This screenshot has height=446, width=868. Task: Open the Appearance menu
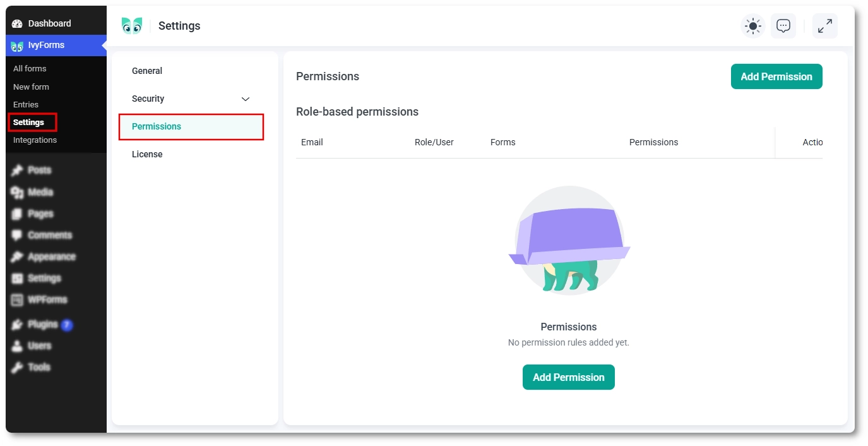[x=56, y=256]
